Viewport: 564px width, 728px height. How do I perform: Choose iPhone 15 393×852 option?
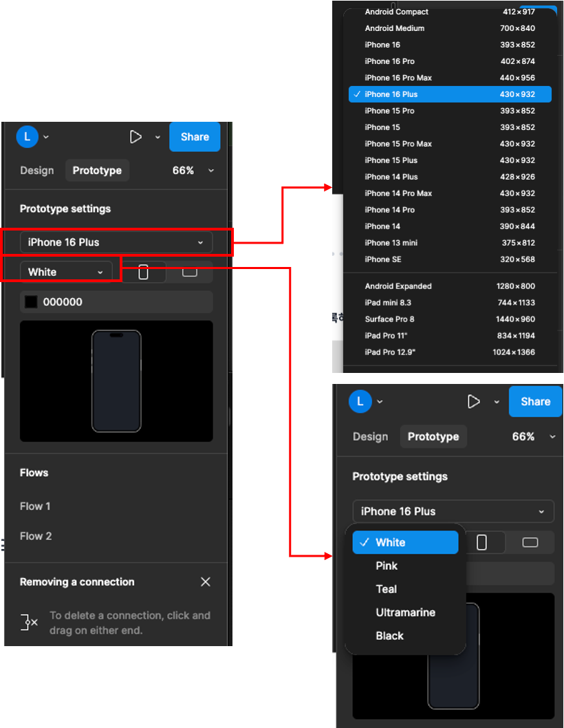[450, 127]
